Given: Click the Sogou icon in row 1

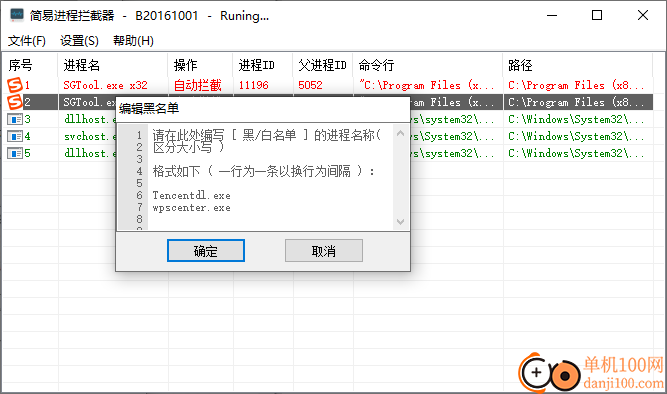Looking at the screenshot, I should pyautogui.click(x=14, y=85).
